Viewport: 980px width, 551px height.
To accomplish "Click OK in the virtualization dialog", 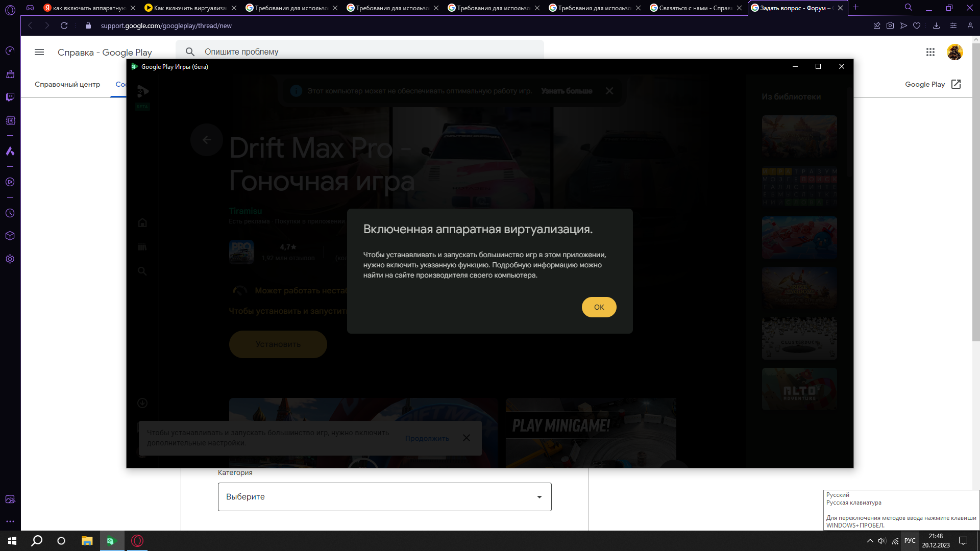I will click(599, 307).
